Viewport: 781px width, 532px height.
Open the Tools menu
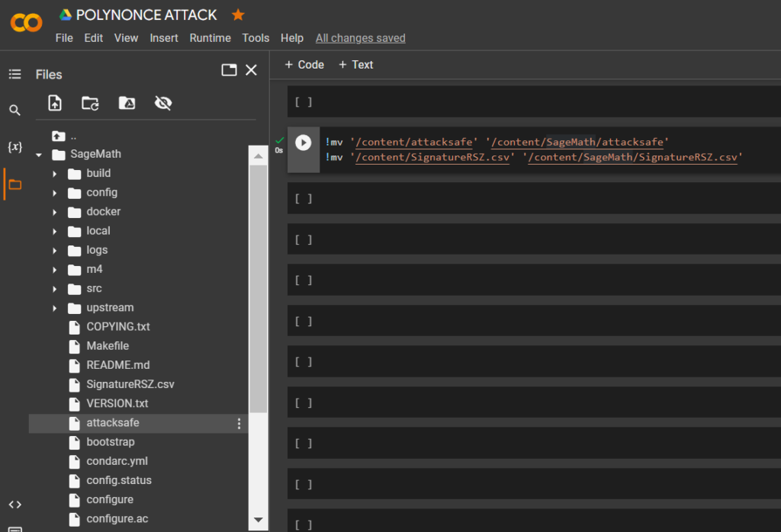click(256, 38)
